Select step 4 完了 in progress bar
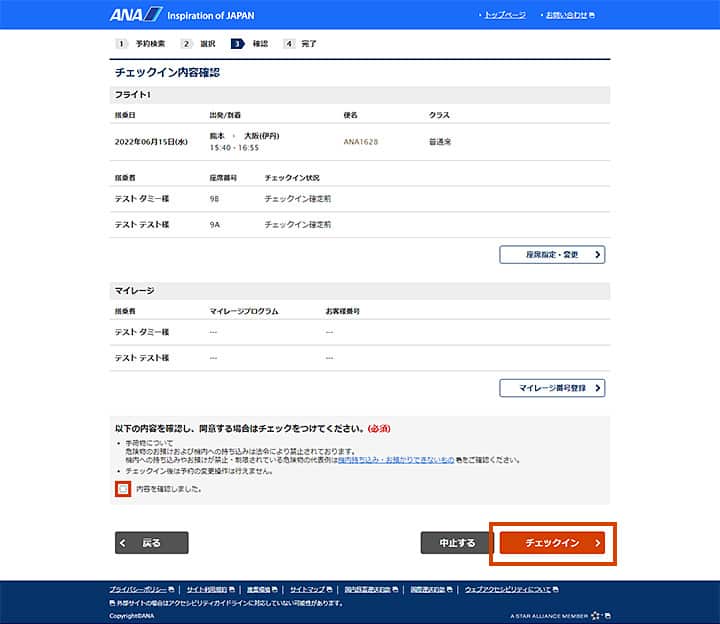Screen dimensions: 720x624 [x=300, y=44]
